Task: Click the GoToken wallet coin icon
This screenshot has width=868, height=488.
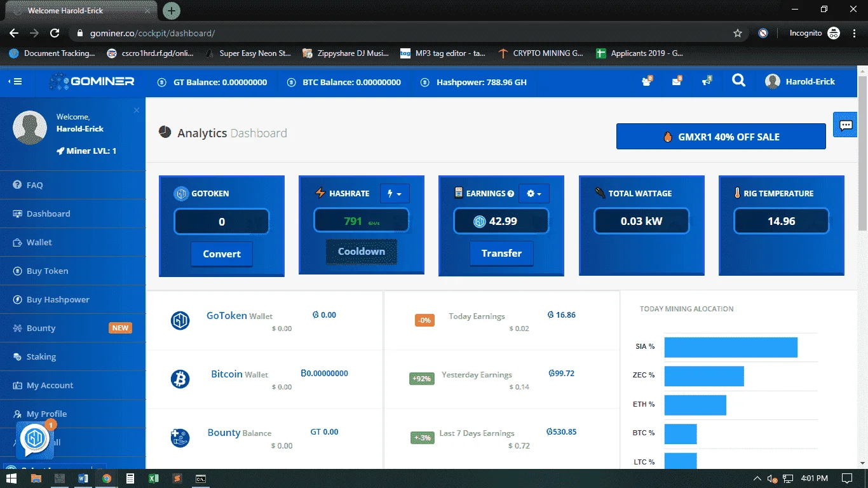Action: point(180,320)
